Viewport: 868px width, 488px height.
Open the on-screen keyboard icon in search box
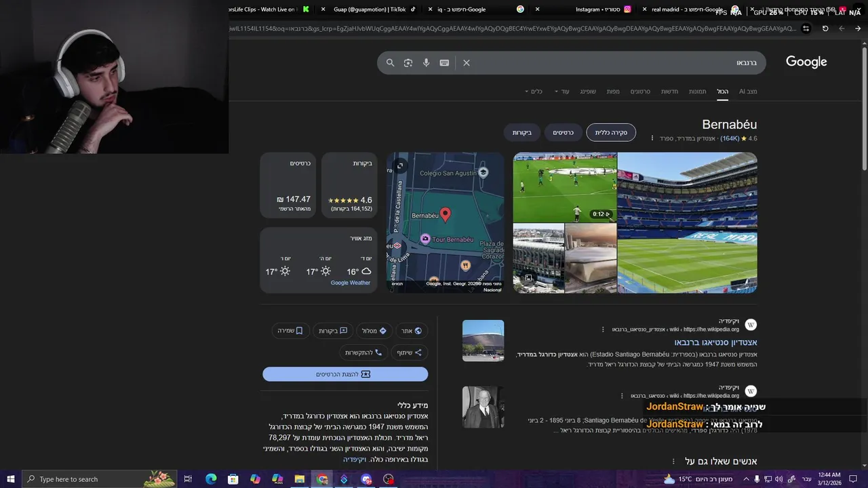pyautogui.click(x=444, y=62)
